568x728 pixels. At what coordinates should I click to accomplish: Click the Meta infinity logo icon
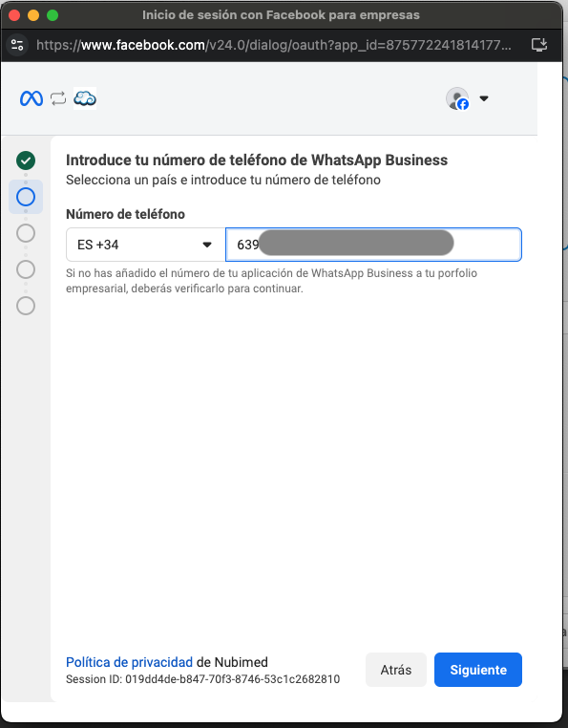point(32,98)
